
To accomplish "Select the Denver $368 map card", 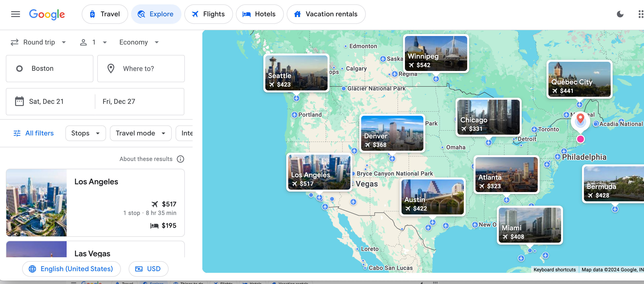I will coord(392,133).
